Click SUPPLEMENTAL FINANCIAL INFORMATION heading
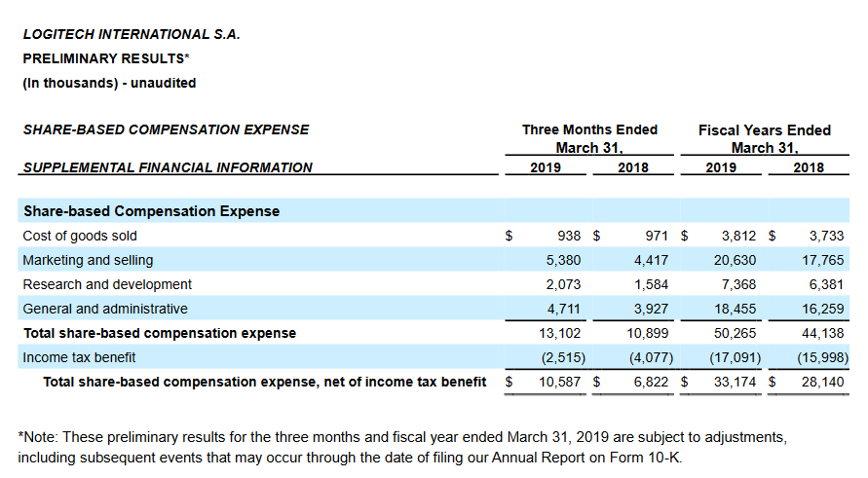 tap(168, 167)
